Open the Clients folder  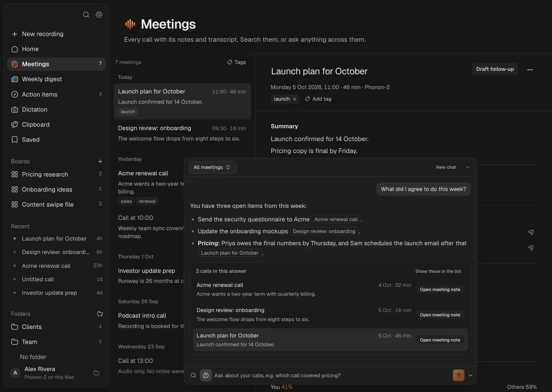click(x=56, y=327)
